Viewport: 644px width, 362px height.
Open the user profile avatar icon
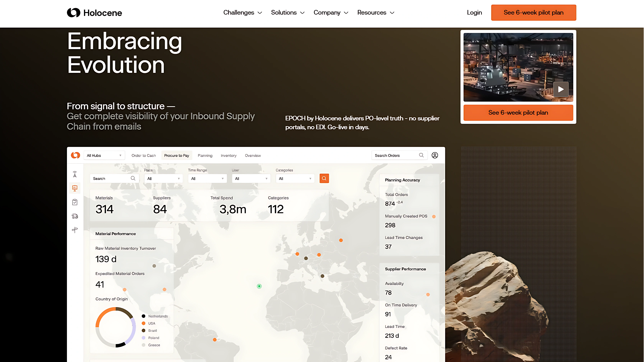435,155
